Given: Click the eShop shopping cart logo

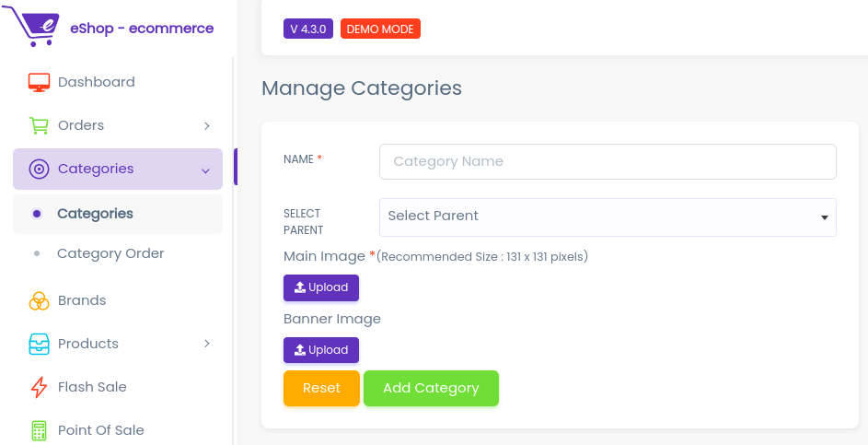Looking at the screenshot, I should click(32, 27).
